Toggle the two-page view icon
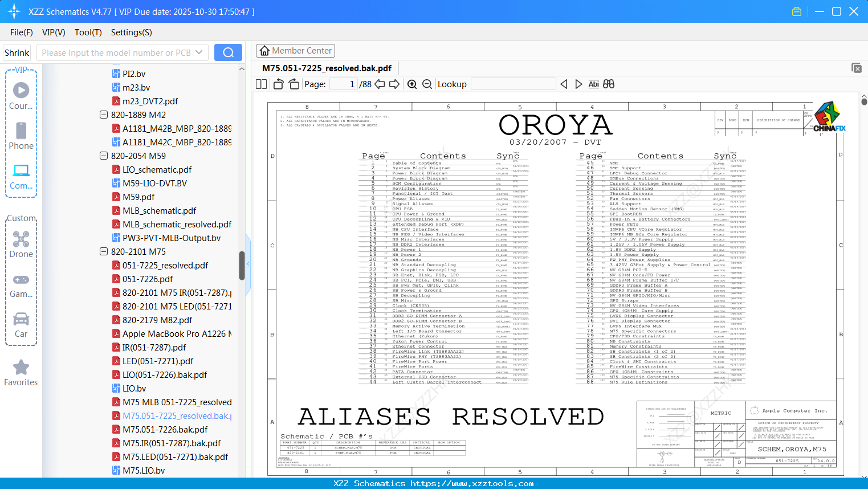 (x=261, y=84)
